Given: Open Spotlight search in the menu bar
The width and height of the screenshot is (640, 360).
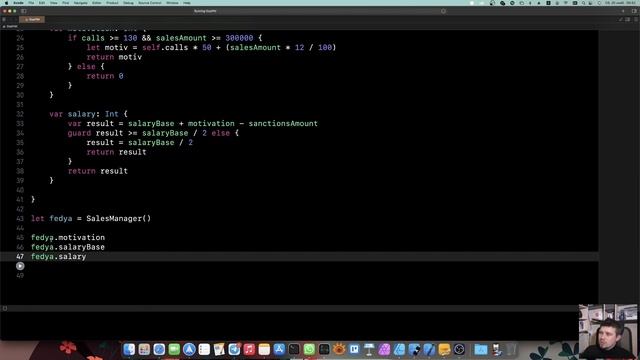Looking at the screenshot, I should click(583, 3).
